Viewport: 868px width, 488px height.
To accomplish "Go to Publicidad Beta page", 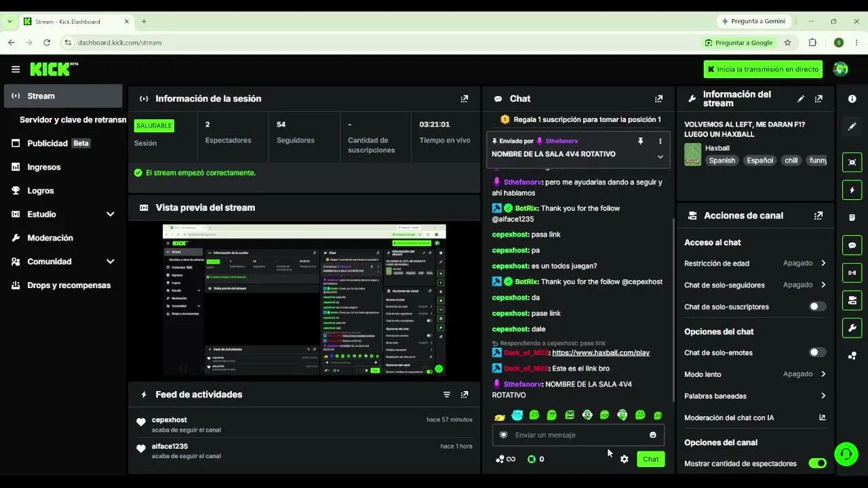I will [63, 144].
